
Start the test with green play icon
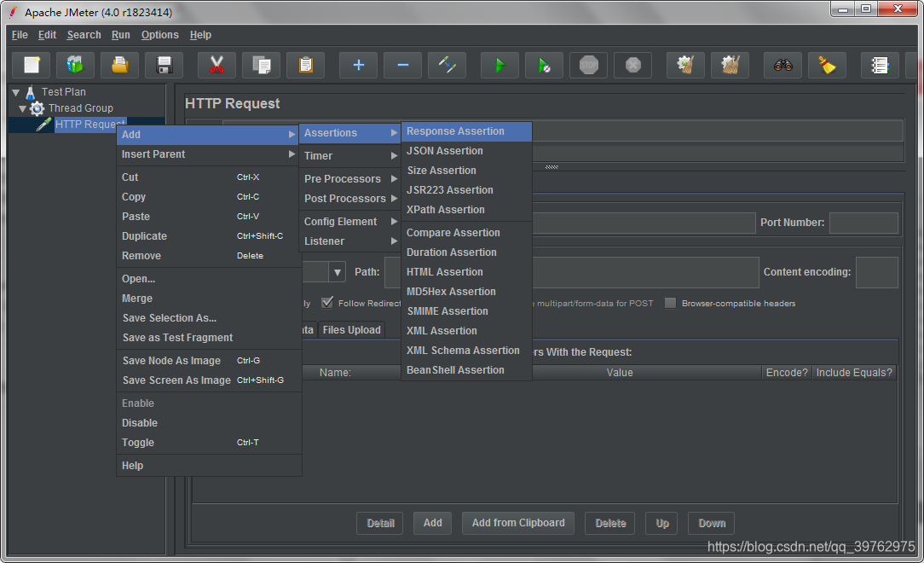(x=500, y=65)
